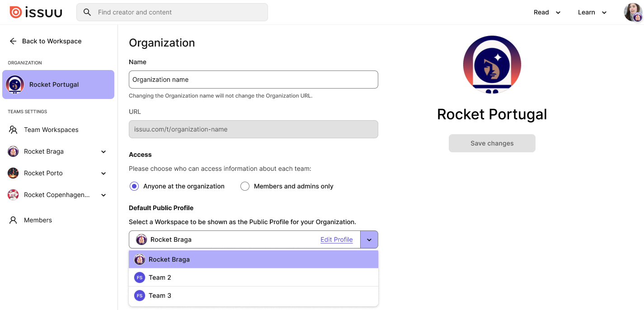Open user profile avatar top right
Screen dimensions: 644x310
point(633,12)
